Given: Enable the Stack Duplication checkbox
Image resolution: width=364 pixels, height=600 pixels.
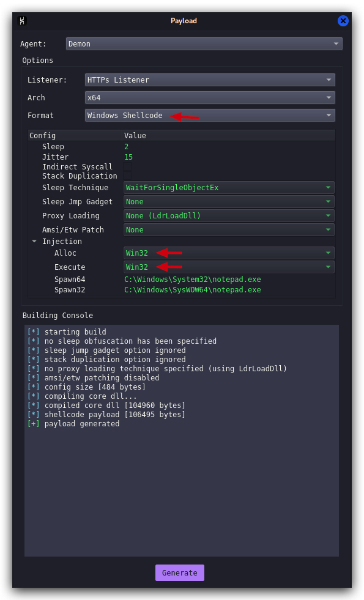Looking at the screenshot, I should tap(127, 176).
